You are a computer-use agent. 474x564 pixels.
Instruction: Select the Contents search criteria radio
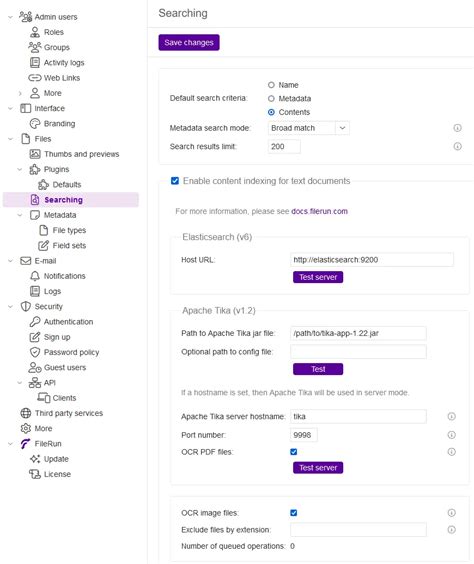pyautogui.click(x=271, y=112)
